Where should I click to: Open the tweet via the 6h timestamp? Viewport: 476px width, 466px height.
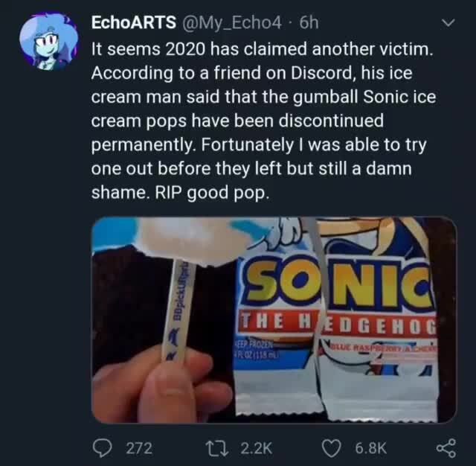tap(309, 23)
